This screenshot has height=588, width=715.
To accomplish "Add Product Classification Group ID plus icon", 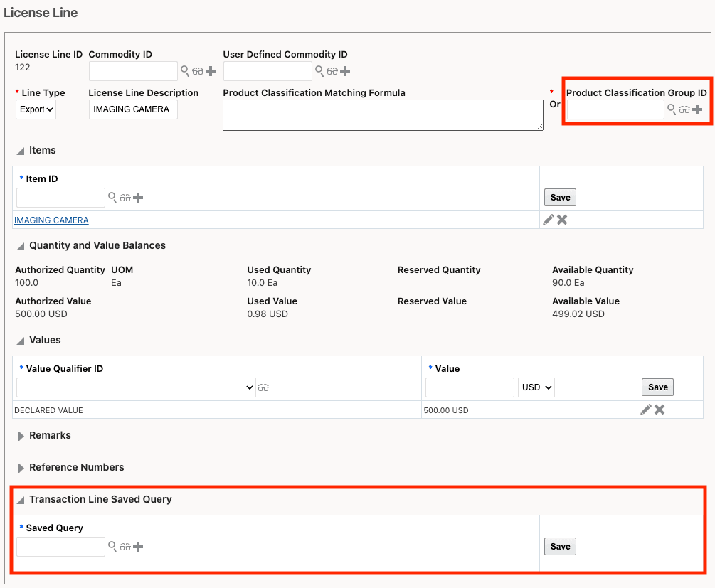I will click(697, 109).
